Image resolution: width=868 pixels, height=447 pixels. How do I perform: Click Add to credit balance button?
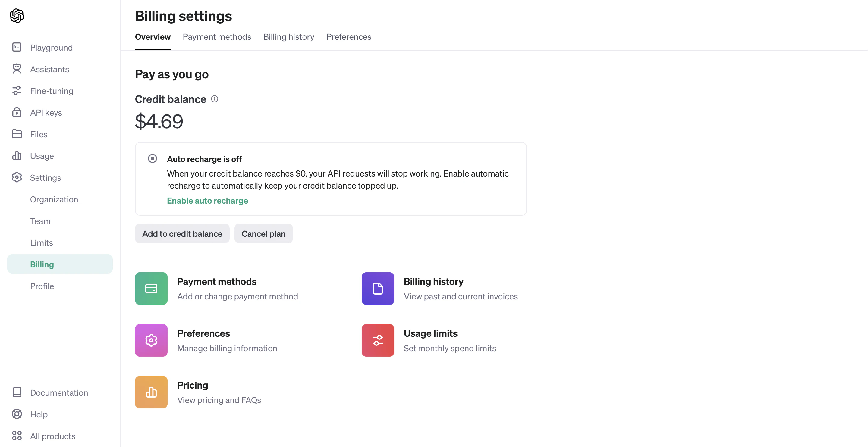(182, 234)
